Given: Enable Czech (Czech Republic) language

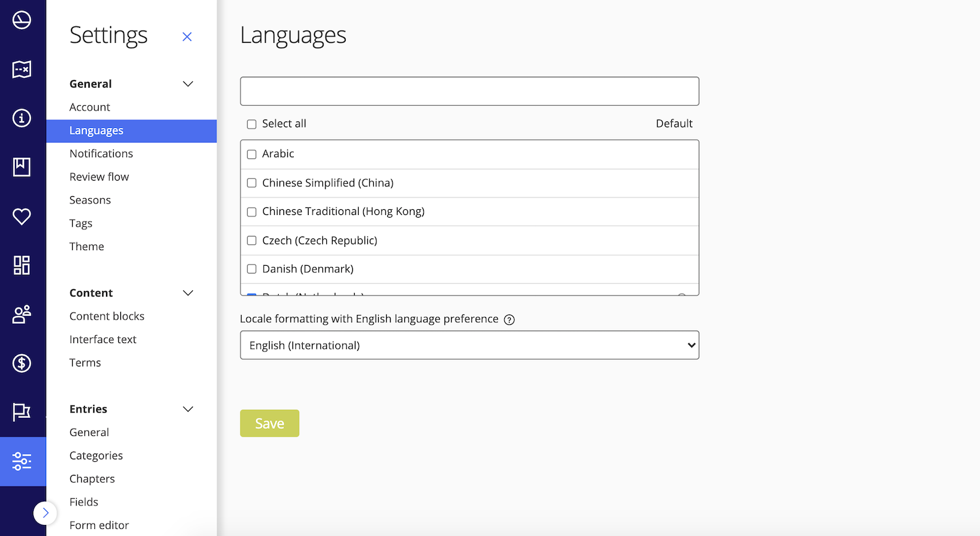Looking at the screenshot, I should (x=251, y=240).
